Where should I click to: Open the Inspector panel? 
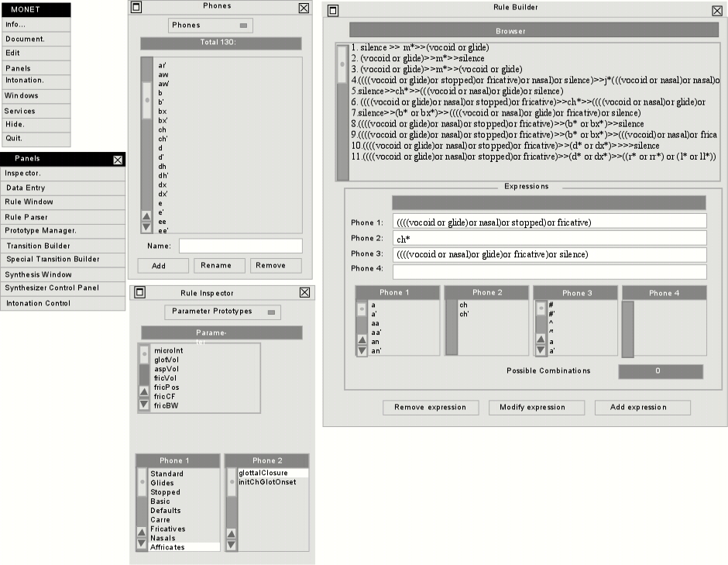pyautogui.click(x=63, y=174)
